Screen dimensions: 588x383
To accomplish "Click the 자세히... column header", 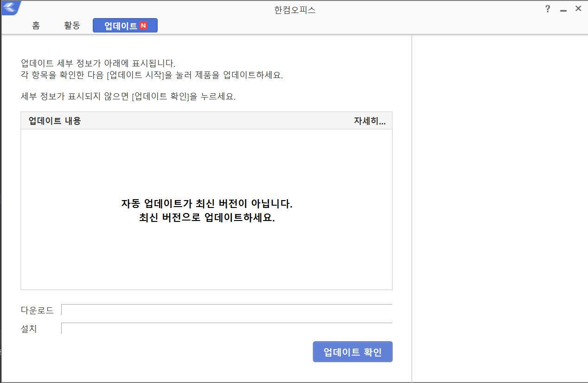I will 370,121.
